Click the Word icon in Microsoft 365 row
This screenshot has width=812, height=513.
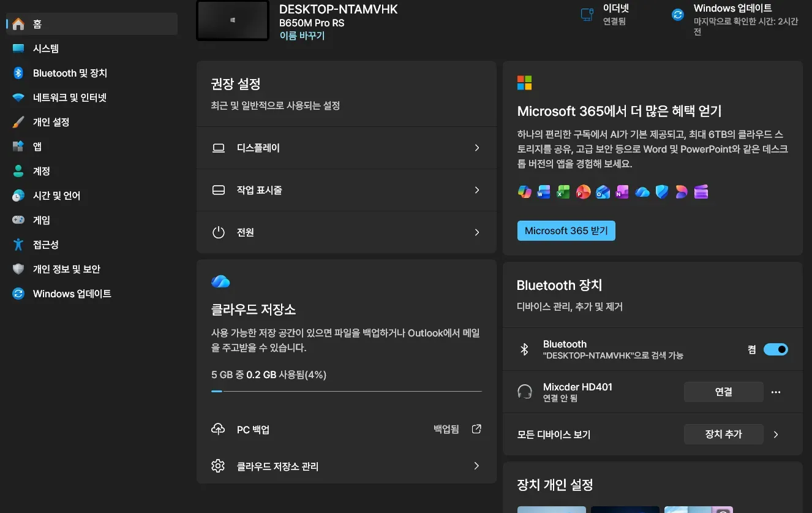(x=543, y=192)
